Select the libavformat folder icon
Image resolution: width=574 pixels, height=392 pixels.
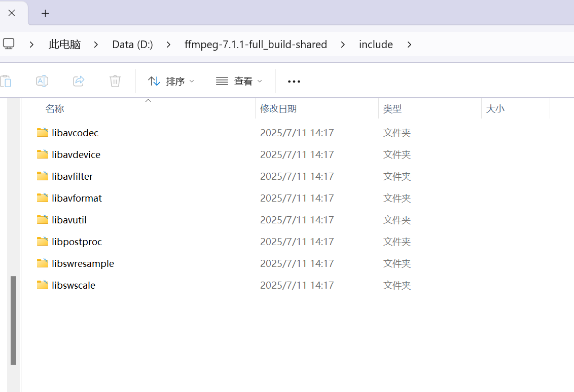click(43, 198)
